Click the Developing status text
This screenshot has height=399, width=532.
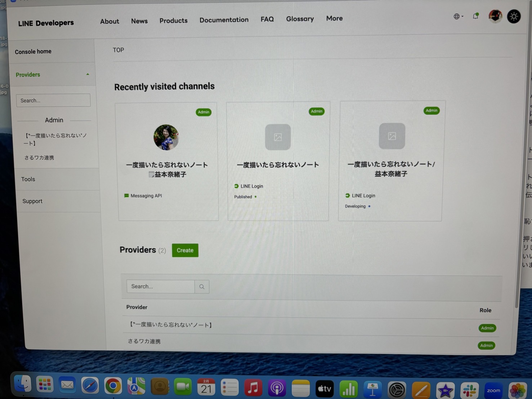click(x=355, y=206)
